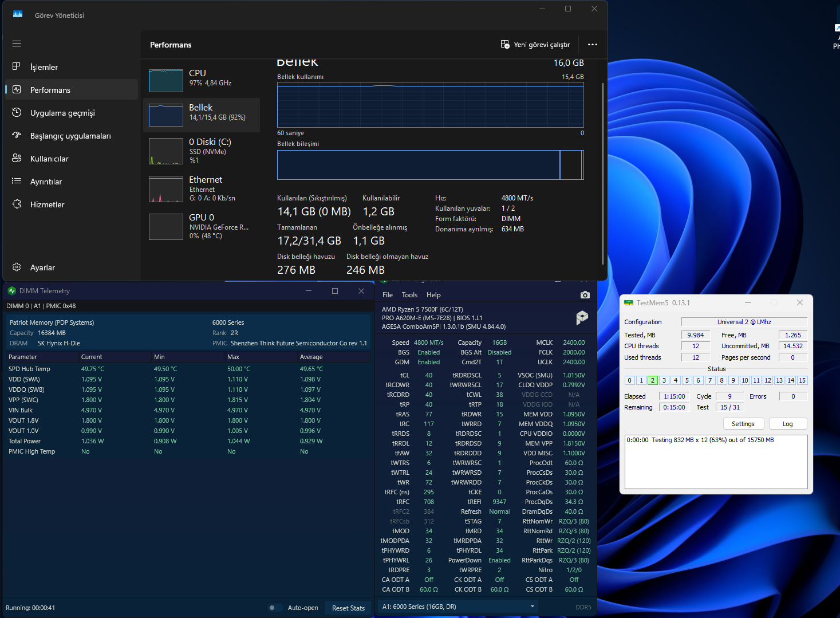
Task: Close the DIMM Telemetry window
Action: (361, 291)
